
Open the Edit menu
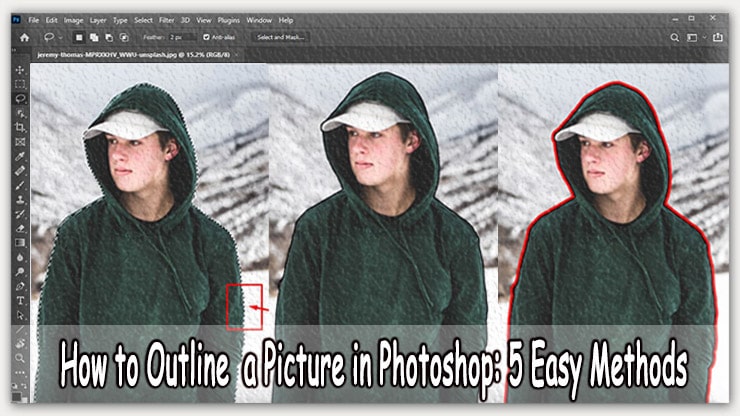(x=51, y=20)
